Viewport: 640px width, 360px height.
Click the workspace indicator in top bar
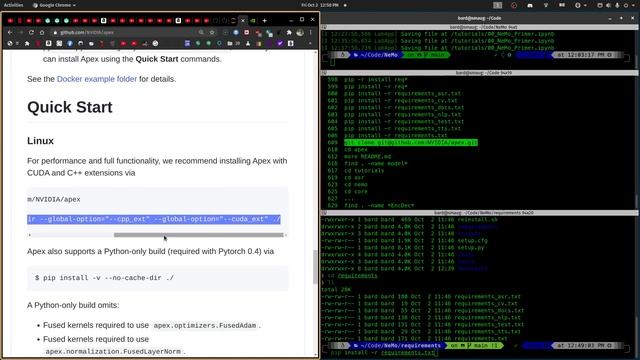pyautogui.click(x=498, y=5)
